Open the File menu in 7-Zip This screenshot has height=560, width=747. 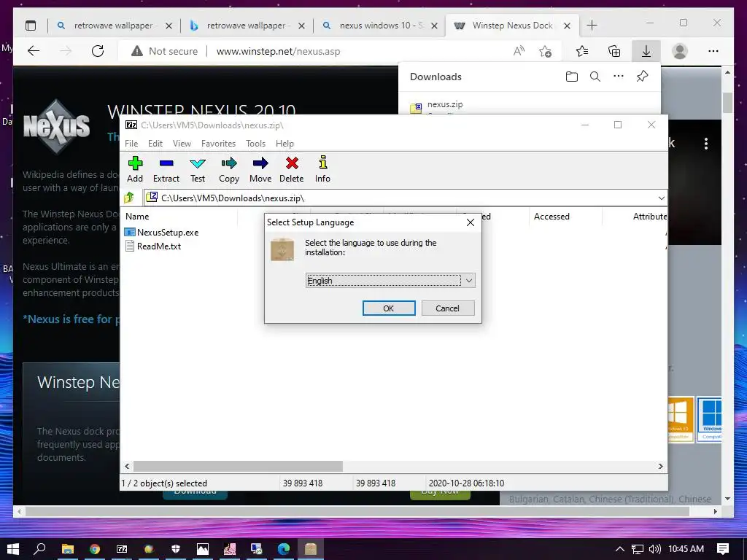[x=131, y=144]
